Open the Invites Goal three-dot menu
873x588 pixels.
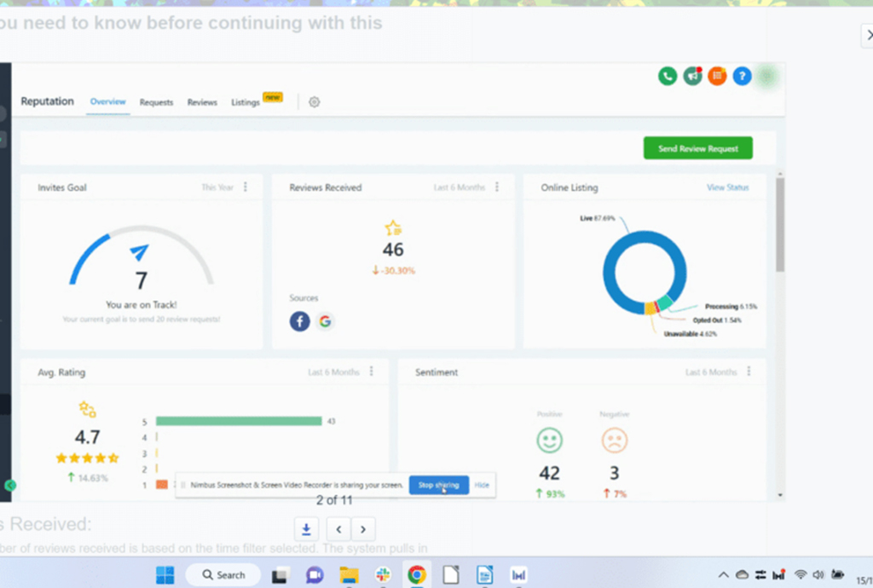(x=246, y=187)
